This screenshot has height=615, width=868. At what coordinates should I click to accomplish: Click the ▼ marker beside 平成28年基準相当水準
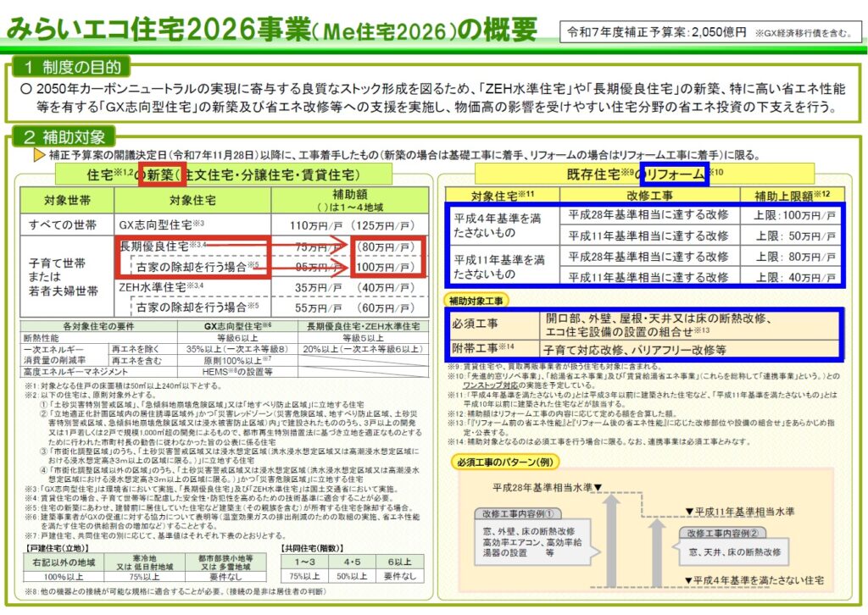(x=598, y=488)
